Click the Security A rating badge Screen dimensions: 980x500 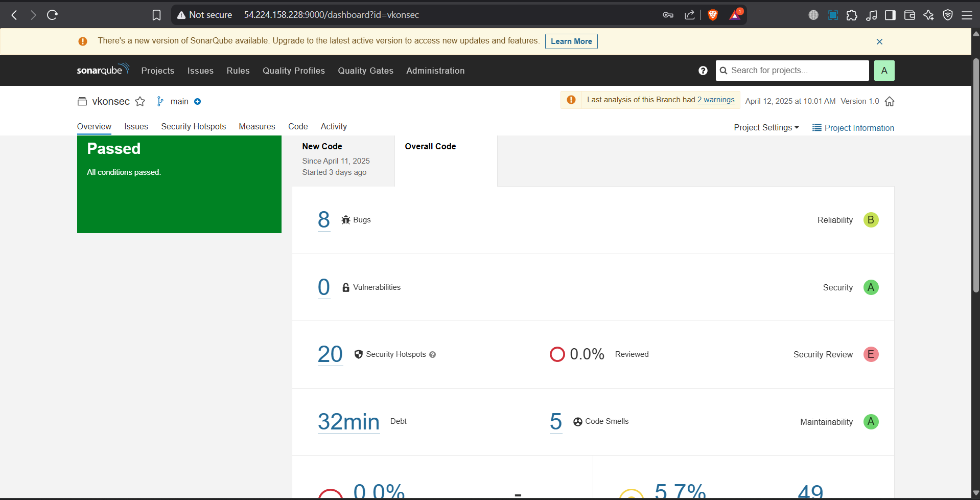(x=871, y=287)
